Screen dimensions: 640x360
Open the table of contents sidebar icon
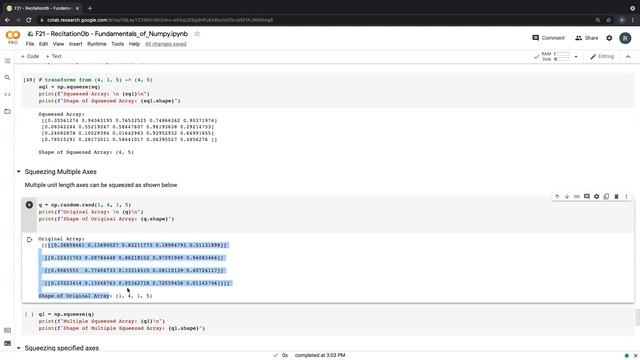click(x=7, y=61)
